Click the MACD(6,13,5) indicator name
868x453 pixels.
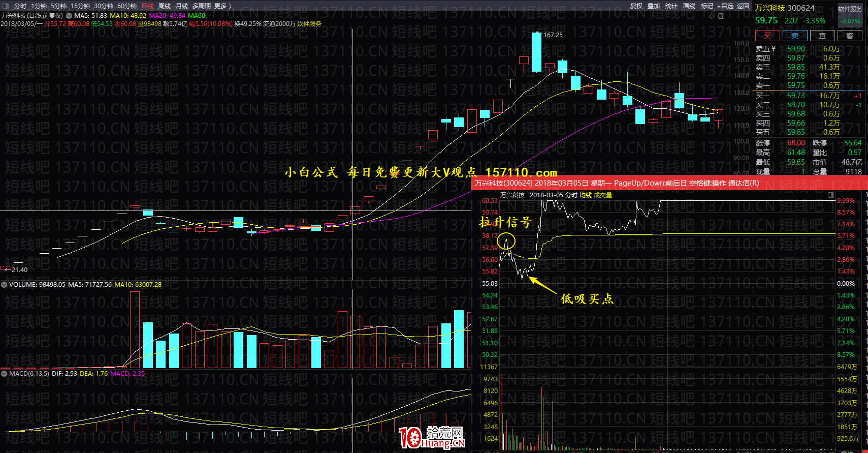(x=29, y=374)
